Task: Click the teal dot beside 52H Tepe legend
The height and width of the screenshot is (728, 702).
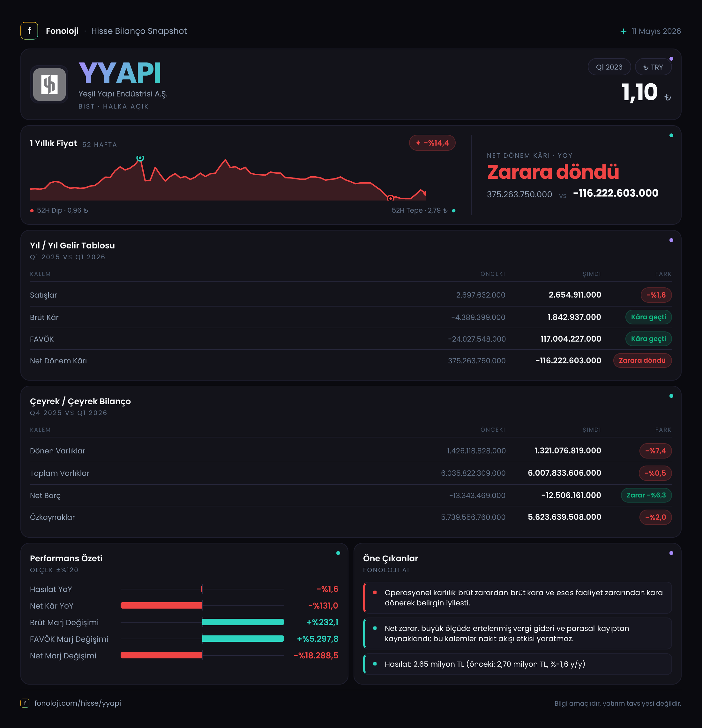Action: 454,211
